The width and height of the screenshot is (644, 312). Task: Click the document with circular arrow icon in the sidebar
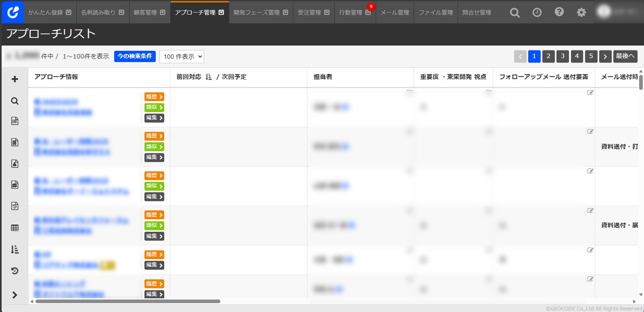[15, 206]
